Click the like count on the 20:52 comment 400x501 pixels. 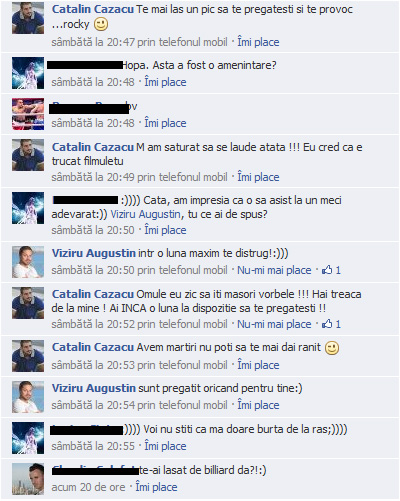[338, 324]
